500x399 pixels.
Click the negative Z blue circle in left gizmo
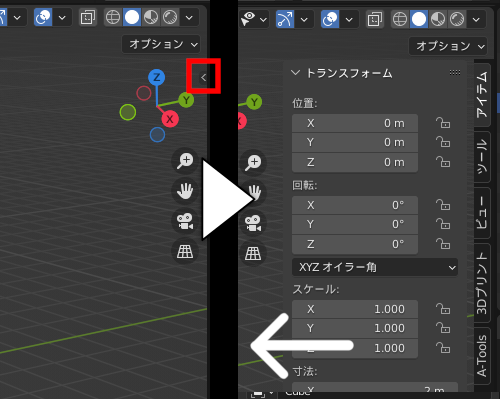pyautogui.click(x=157, y=134)
